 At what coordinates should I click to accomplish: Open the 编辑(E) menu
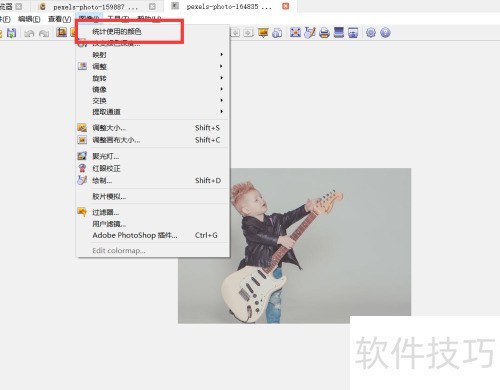point(29,19)
